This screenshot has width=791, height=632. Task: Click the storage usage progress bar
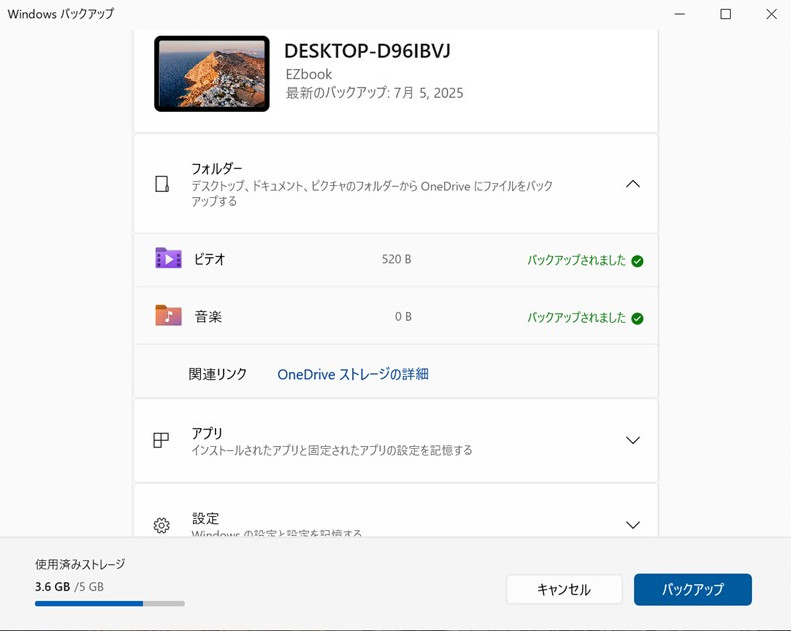pyautogui.click(x=109, y=603)
